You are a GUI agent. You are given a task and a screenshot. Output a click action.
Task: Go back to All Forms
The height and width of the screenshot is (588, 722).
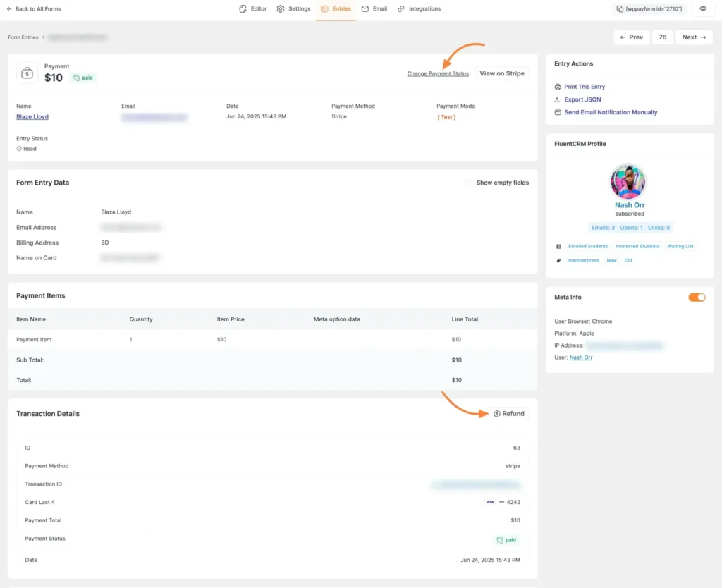tap(34, 8)
